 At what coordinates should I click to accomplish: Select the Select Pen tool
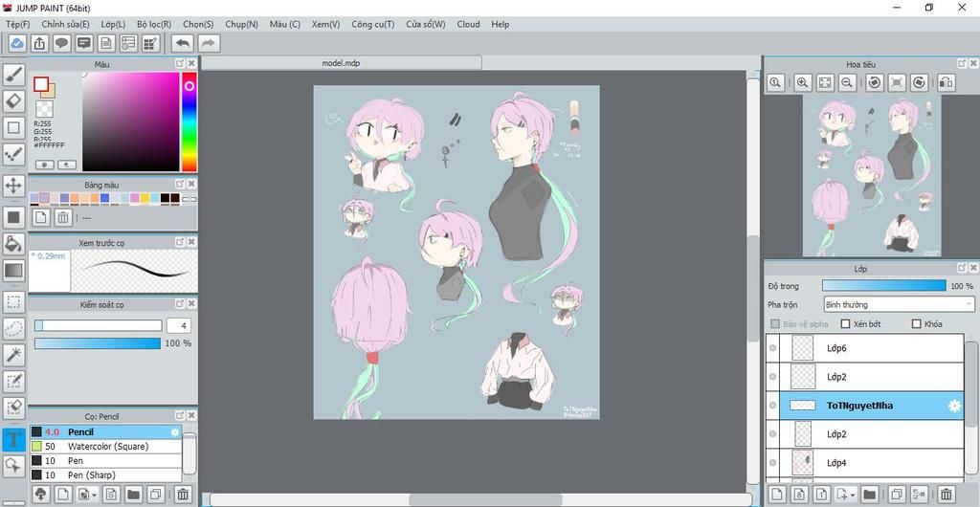(x=13, y=381)
